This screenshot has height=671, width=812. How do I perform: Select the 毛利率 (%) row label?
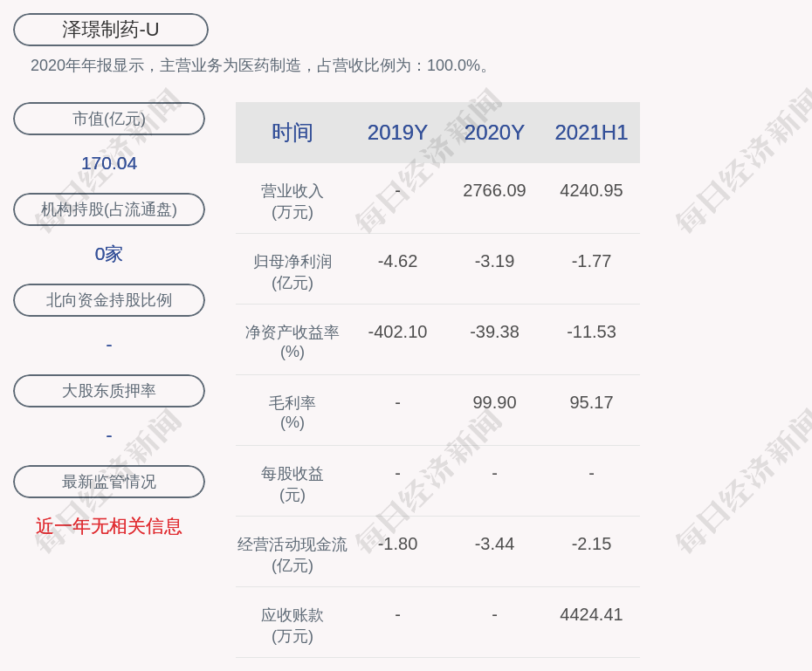292,413
